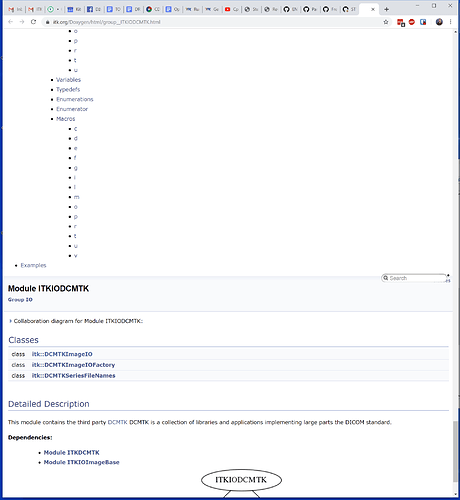This screenshot has height=500, width=460.
Task: Open Module ITKIOImageBase dependency link
Action: (82, 462)
